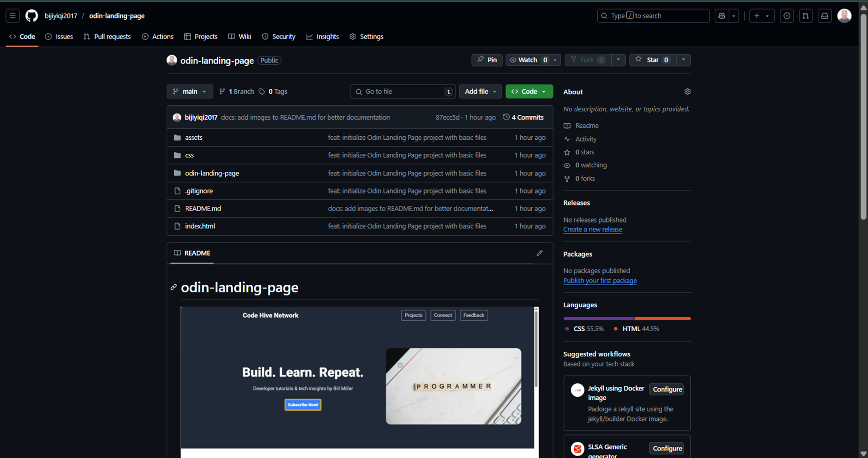Viewport: 868px width, 458px height.
Task: Expand the Copilot dropdown arrow in header
Action: pos(734,16)
